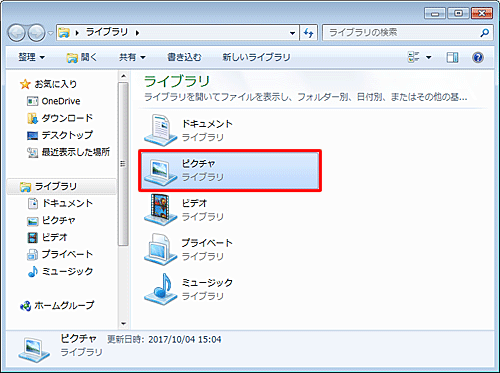Click the ライブラリ heading in main pane
500x373 pixels.
(x=177, y=81)
